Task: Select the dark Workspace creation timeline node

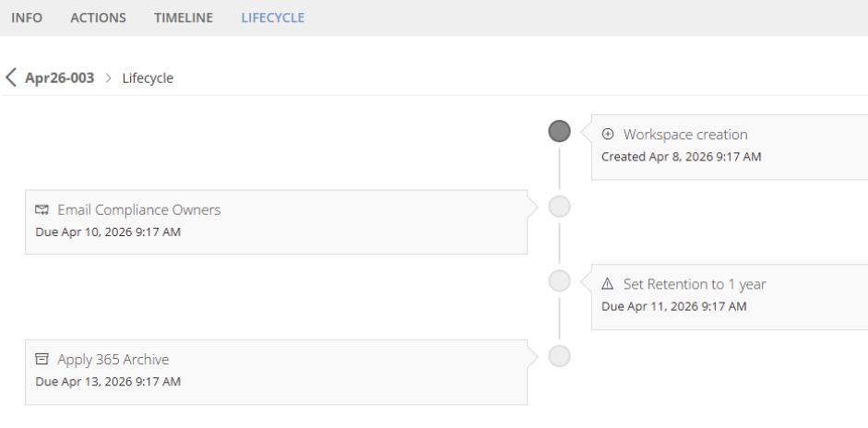Action: point(559,131)
